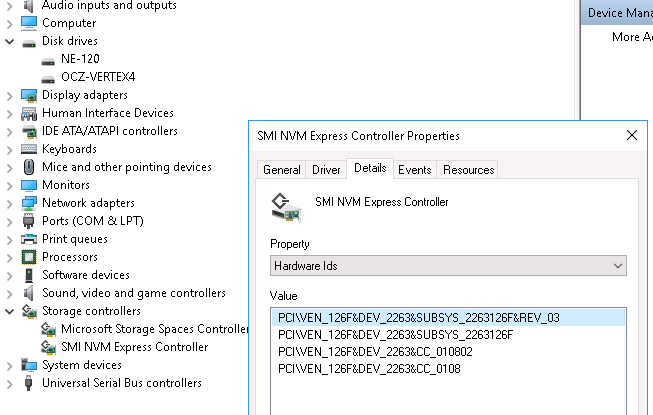The width and height of the screenshot is (653, 415).
Task: Open the Property dropdown showing Hardware Ids
Action: 448,266
